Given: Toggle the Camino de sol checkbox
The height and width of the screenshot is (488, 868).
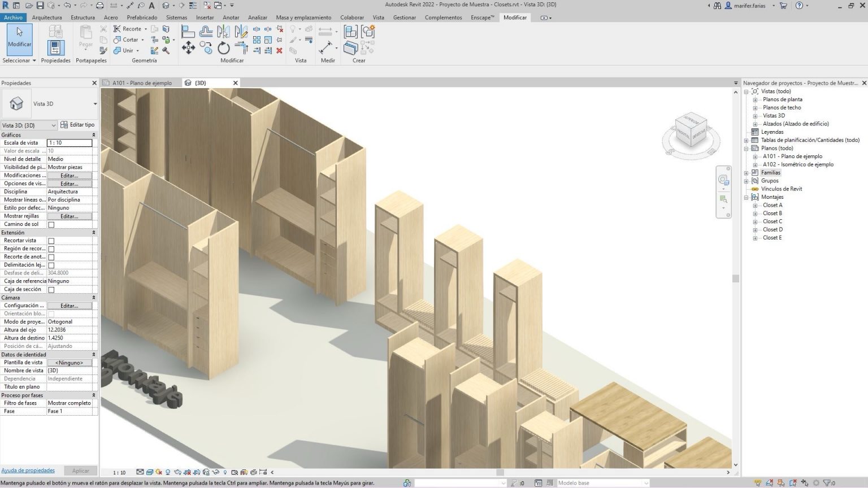Looking at the screenshot, I should click(51, 224).
